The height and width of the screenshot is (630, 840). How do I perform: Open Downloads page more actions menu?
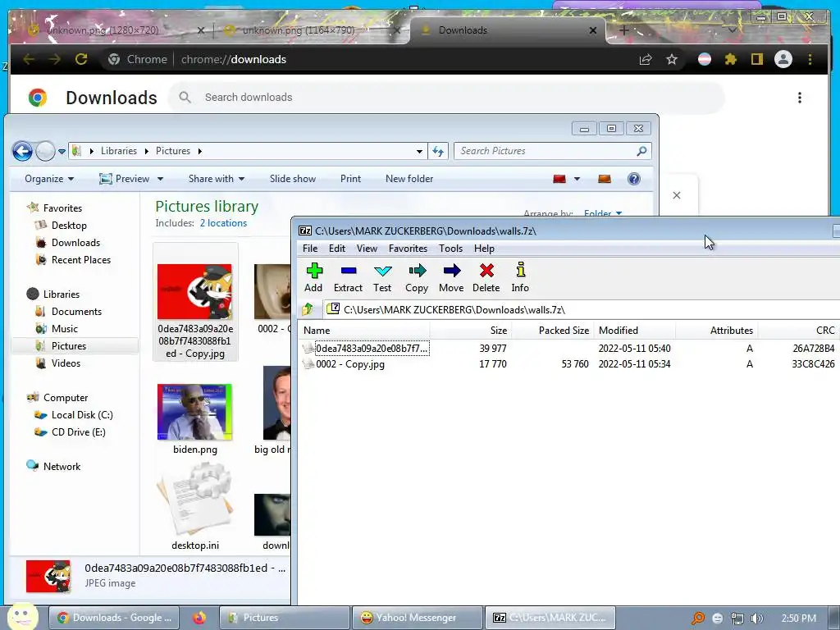799,98
